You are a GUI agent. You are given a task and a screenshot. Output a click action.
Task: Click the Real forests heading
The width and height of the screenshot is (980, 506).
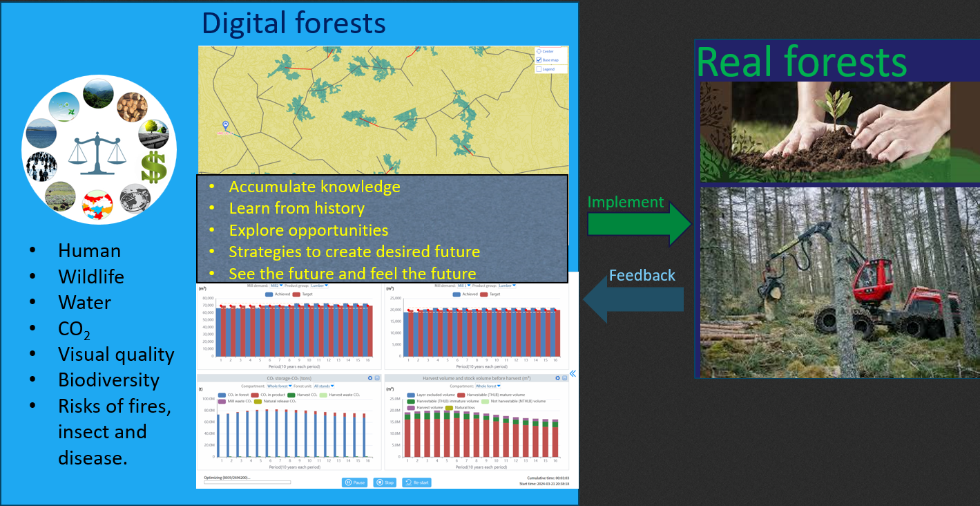tap(801, 62)
